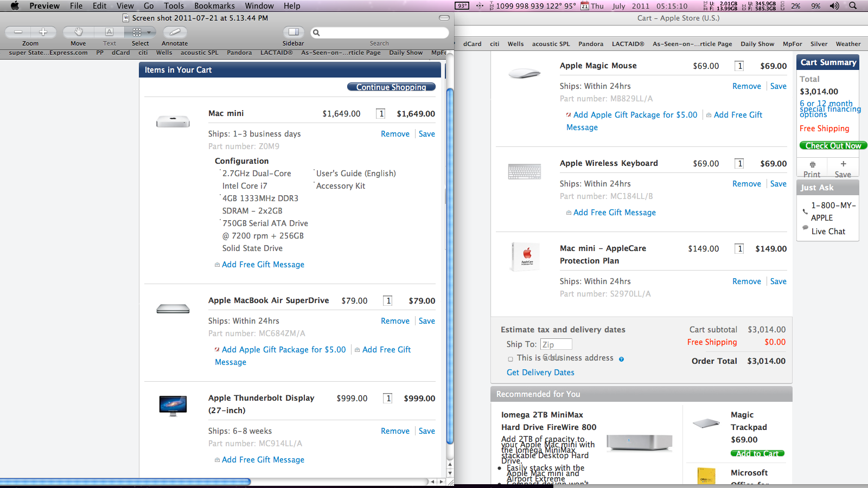Screen dimensions: 868x488
Task: Click Remove for Mac mini AppleCare Protection Plan
Action: point(746,281)
